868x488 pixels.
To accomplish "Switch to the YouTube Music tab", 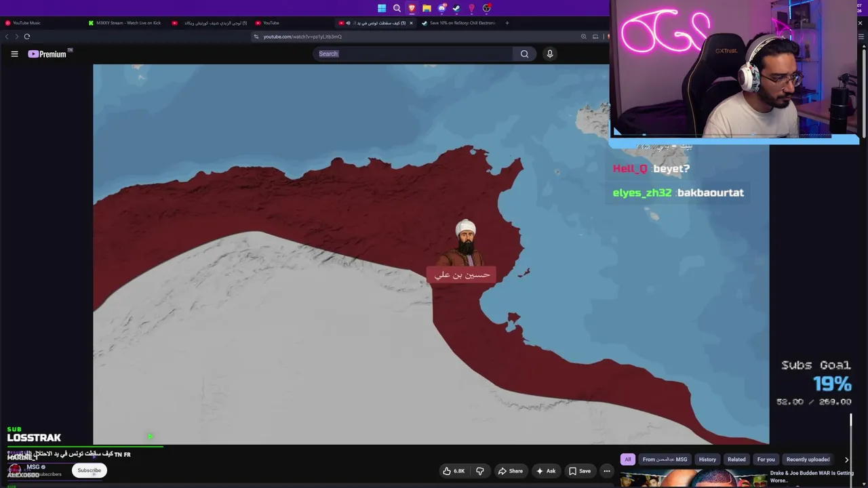I will pos(41,23).
